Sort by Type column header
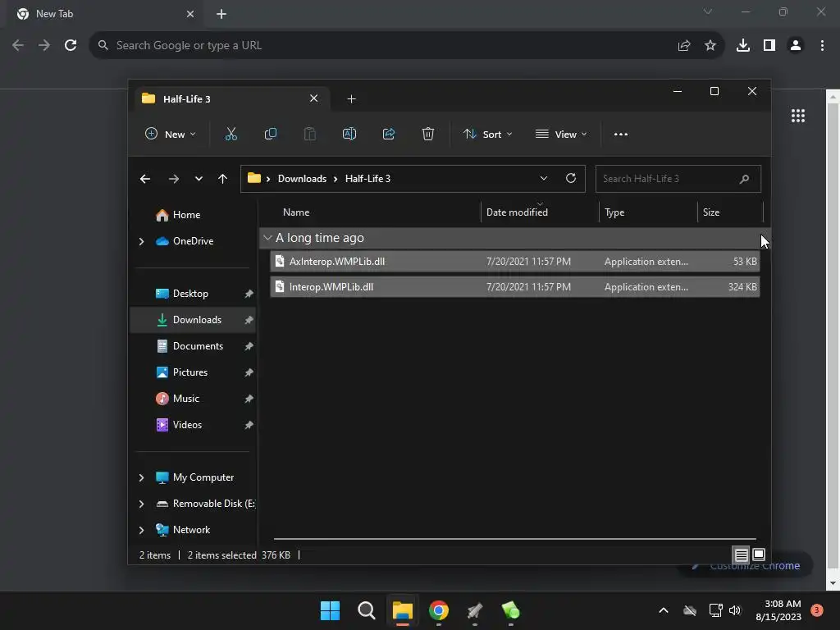Viewport: 840px width, 630px height. [x=614, y=212]
